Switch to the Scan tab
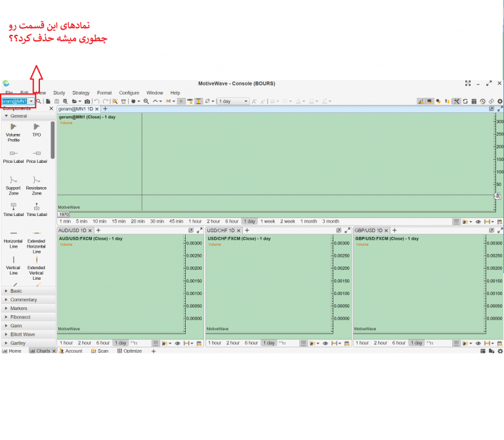 100,351
